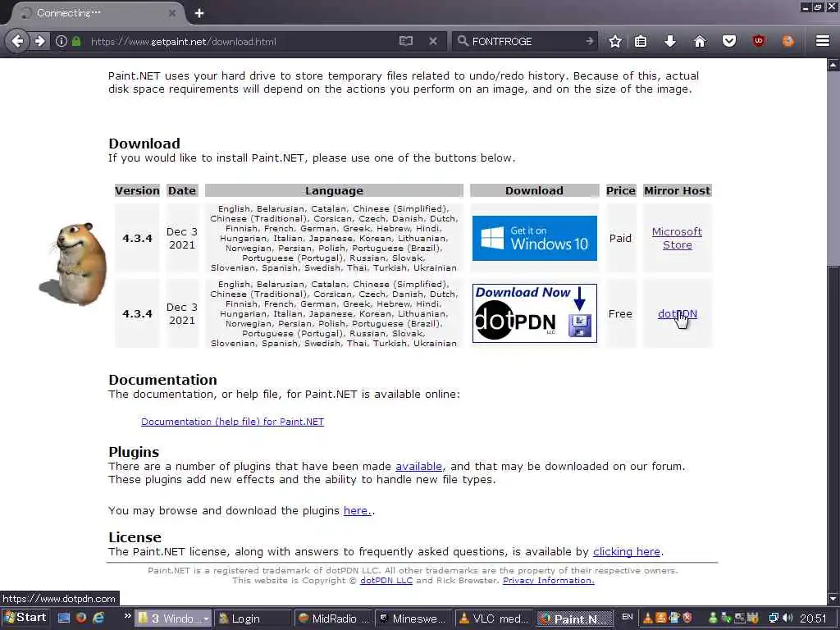Image resolution: width=840 pixels, height=630 pixels.
Task: Click the orange extension icon in toolbar
Action: click(788, 41)
